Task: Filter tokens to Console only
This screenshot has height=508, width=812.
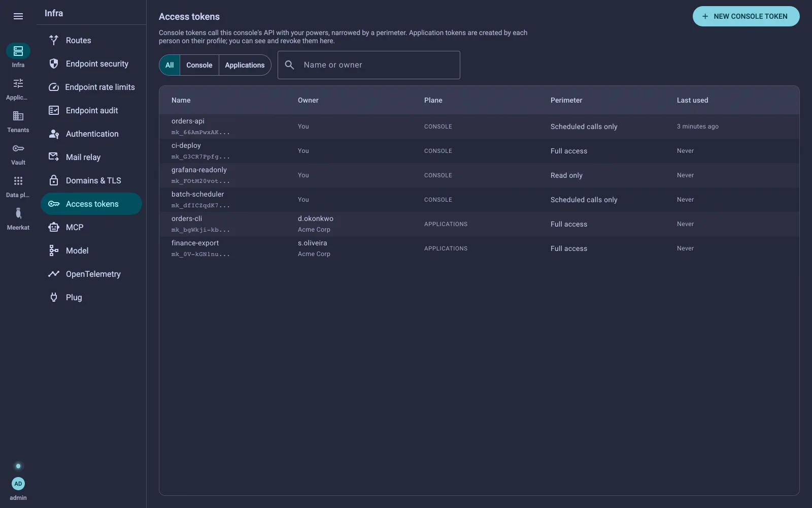Action: [x=199, y=65]
